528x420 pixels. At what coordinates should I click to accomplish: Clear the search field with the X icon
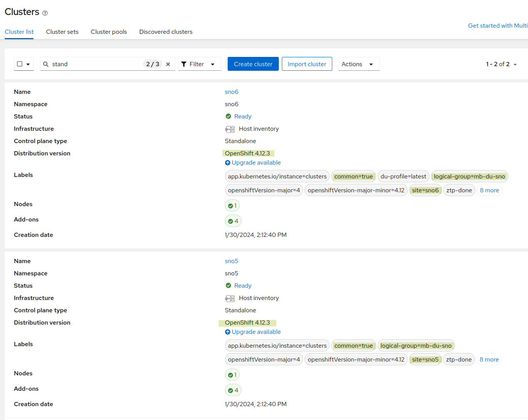(x=168, y=64)
